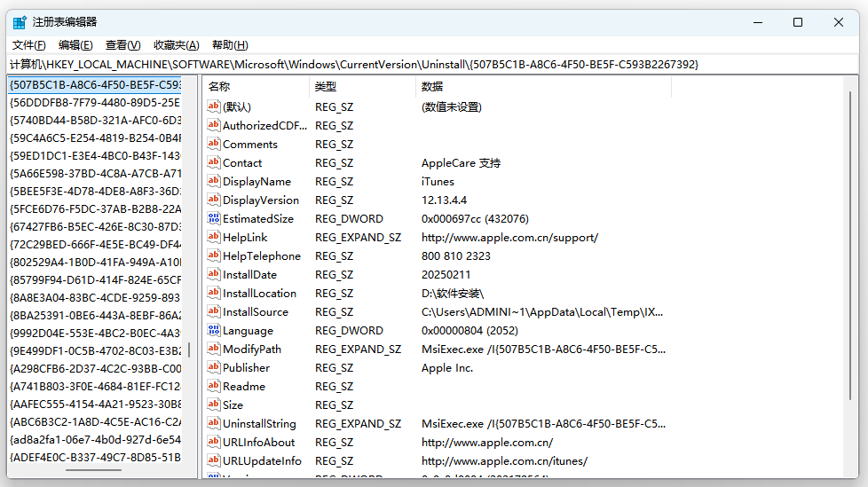Select tree key {9E499DF1-0C5B-4702-8C03-E3B
Viewport: 868px width, 487px height.
pos(95,351)
